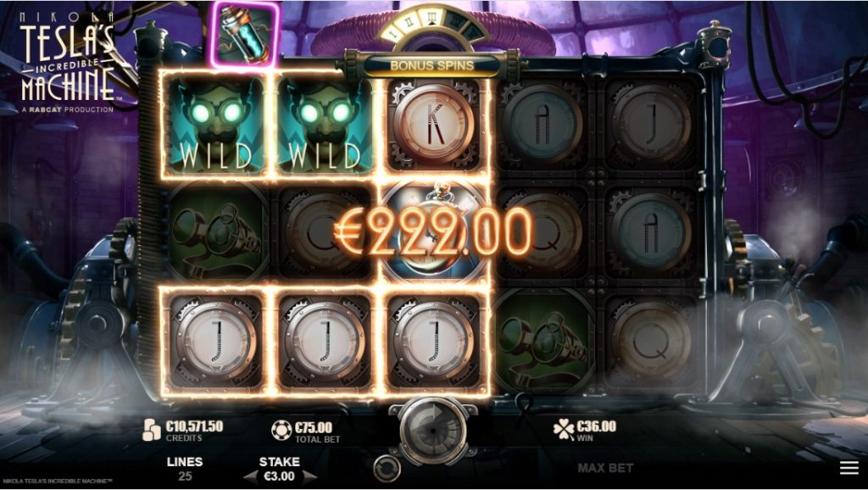Screen dimensions: 868x490
Task: Increase stake with right arrow
Action: point(310,476)
